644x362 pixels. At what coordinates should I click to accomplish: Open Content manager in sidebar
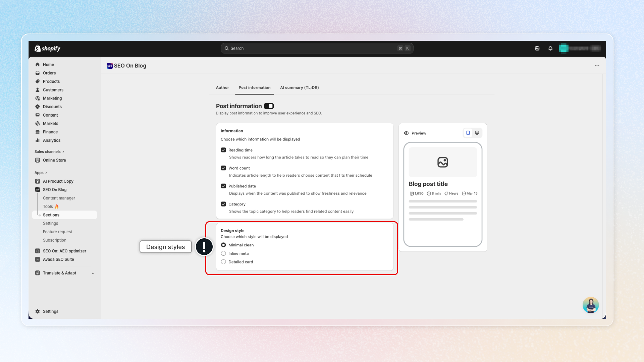pyautogui.click(x=59, y=198)
